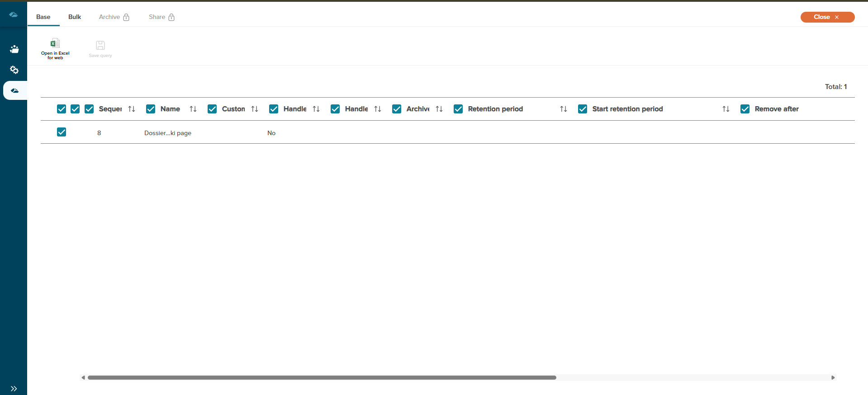Sort by the Archive column arrows
Screen dimensions: 868x395
439,109
